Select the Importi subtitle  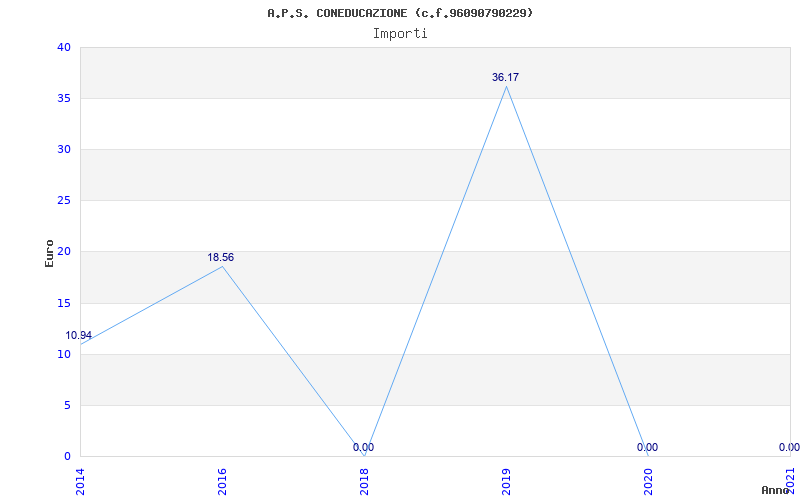(400, 34)
